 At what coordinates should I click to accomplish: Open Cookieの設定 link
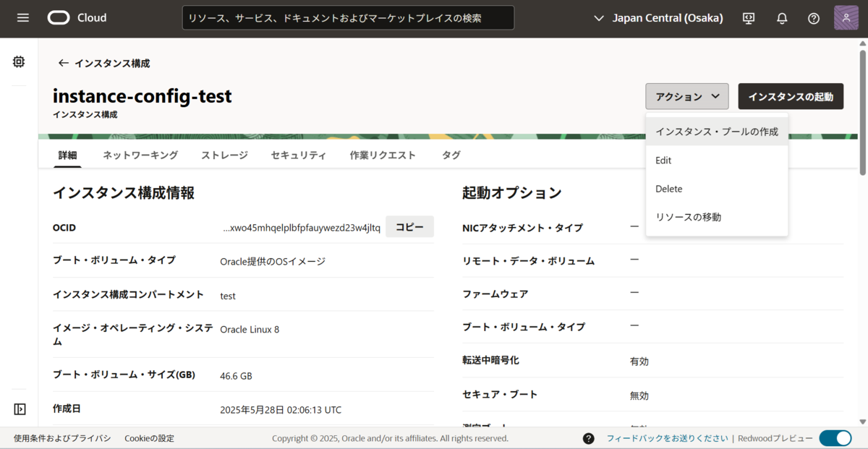[149, 438]
